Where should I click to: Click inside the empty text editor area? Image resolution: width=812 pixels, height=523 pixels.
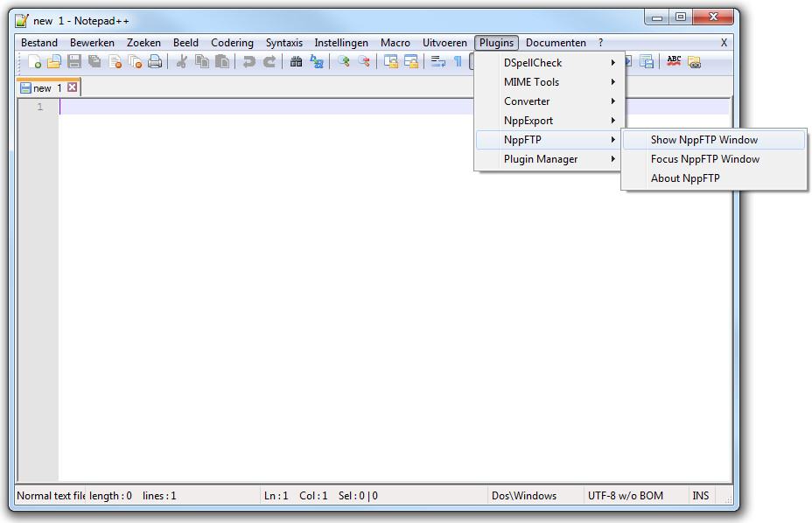click(394, 290)
